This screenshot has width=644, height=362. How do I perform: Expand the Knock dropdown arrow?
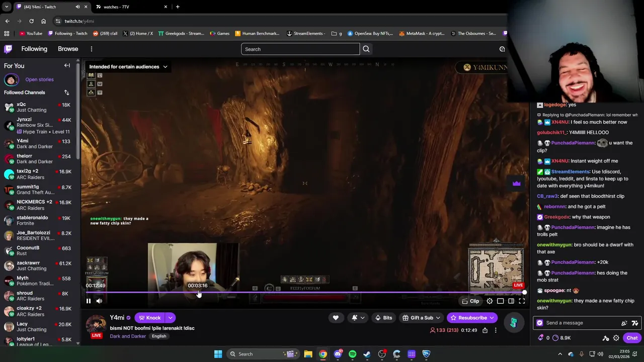(171, 318)
